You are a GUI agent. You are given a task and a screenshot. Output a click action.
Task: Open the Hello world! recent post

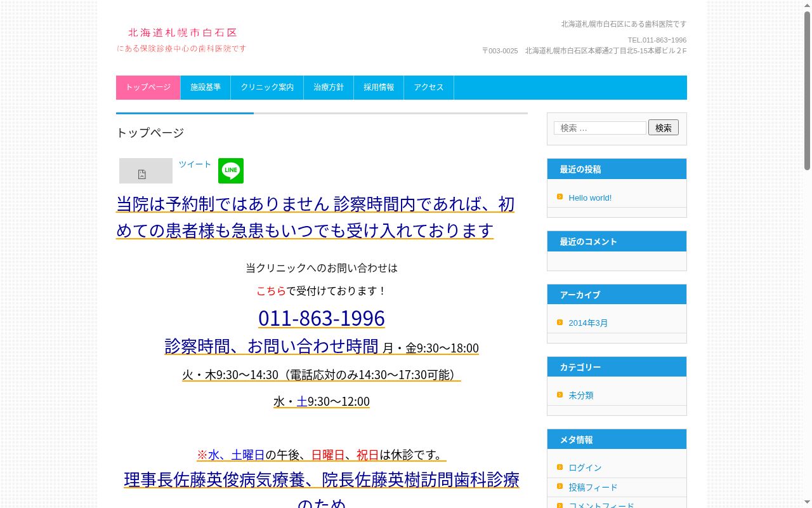point(590,197)
